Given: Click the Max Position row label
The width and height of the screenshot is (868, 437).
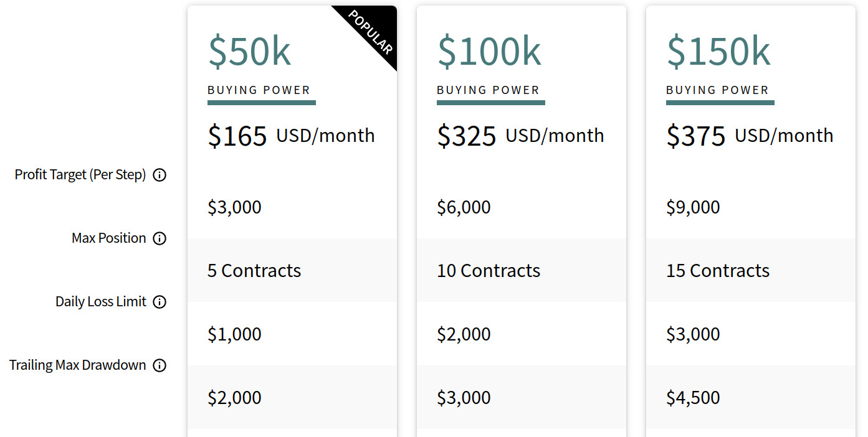Looking at the screenshot, I should (108, 238).
